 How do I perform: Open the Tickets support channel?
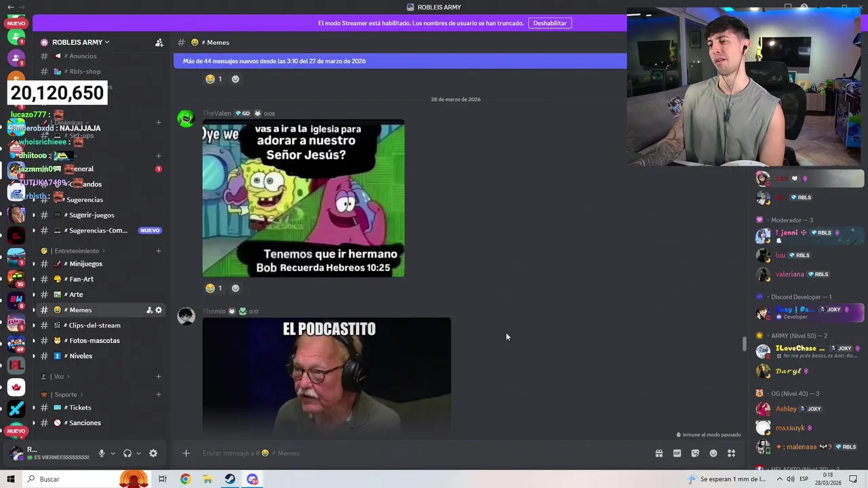coord(80,407)
